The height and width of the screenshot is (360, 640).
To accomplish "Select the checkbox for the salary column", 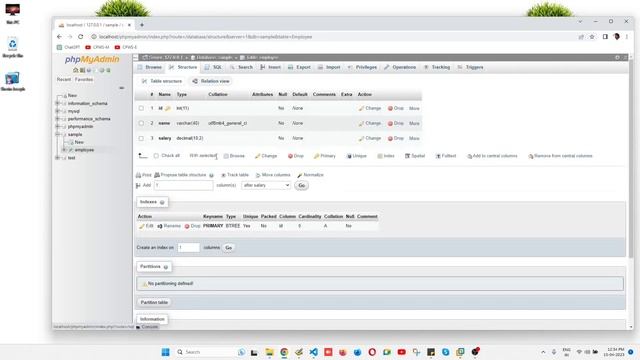I will 141,138.
